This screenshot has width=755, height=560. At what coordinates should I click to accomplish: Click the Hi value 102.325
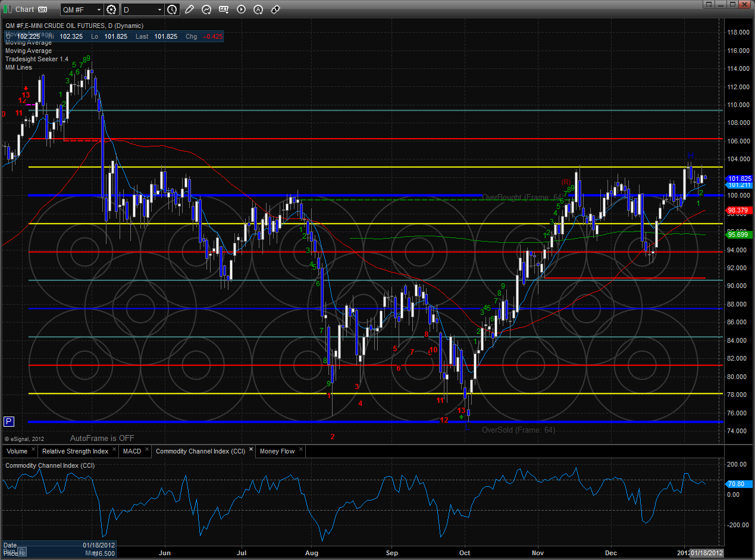70,36
